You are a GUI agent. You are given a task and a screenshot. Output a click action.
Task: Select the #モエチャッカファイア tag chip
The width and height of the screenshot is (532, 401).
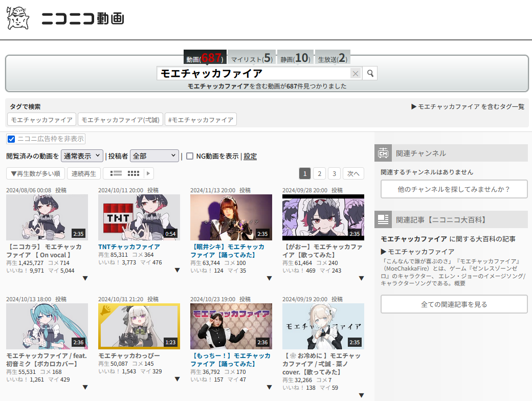201,119
